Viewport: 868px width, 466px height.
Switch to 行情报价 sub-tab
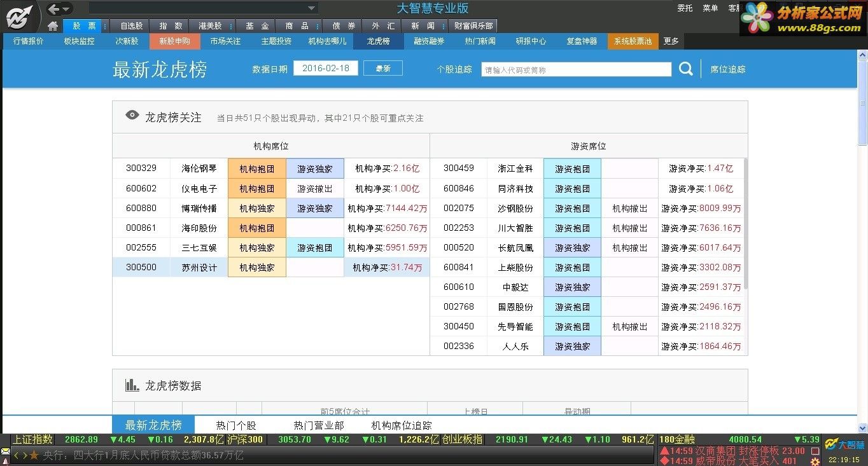pyautogui.click(x=29, y=41)
